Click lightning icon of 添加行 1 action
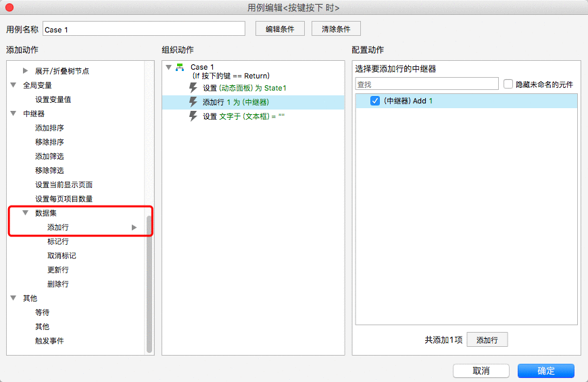This screenshot has height=382, width=588. point(193,102)
